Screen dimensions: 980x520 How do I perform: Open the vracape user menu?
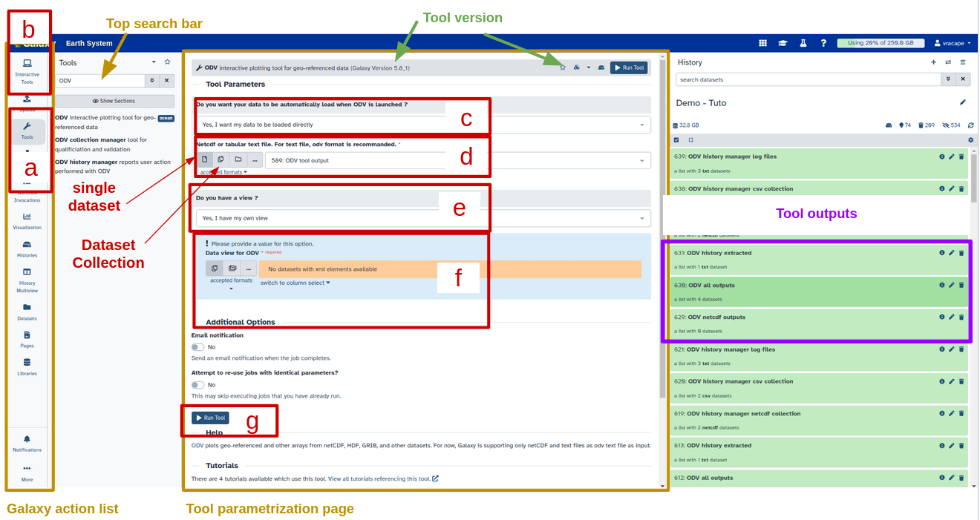pyautogui.click(x=952, y=43)
